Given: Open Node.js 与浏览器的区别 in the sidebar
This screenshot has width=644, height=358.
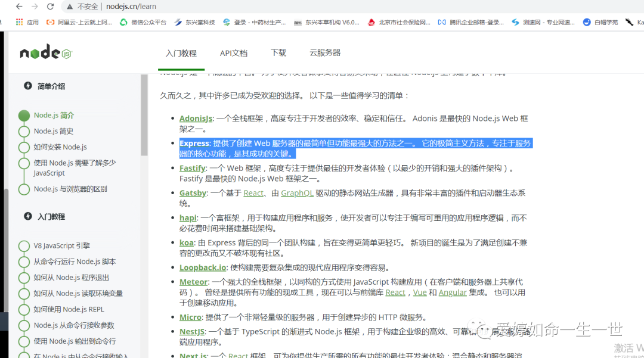Looking at the screenshot, I should point(70,189).
